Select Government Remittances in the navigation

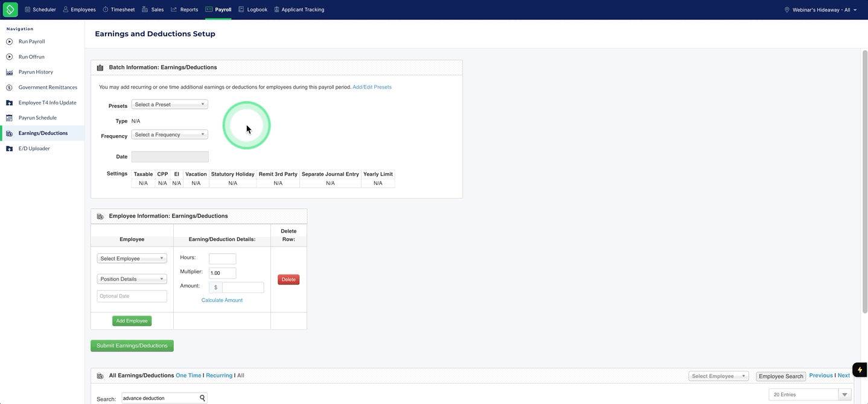(x=48, y=87)
